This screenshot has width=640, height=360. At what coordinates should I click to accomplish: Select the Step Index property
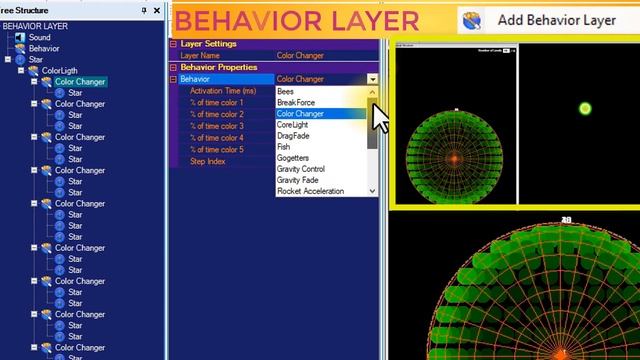click(207, 162)
